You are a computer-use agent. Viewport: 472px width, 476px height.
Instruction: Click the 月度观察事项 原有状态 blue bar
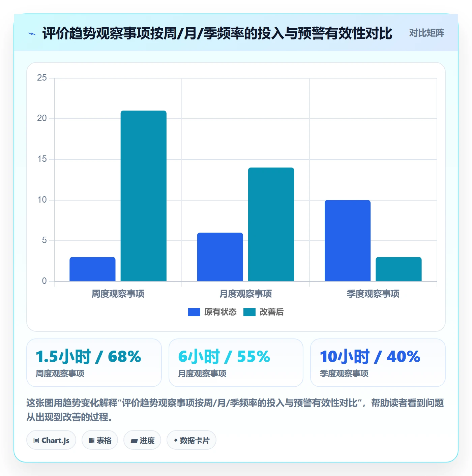(220, 257)
